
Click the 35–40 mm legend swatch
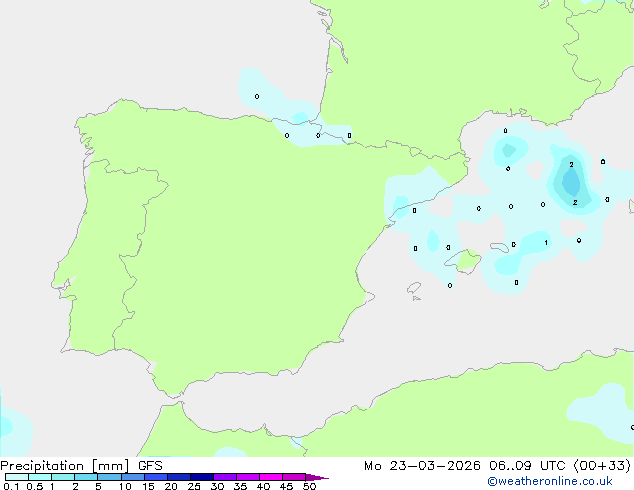248,477
